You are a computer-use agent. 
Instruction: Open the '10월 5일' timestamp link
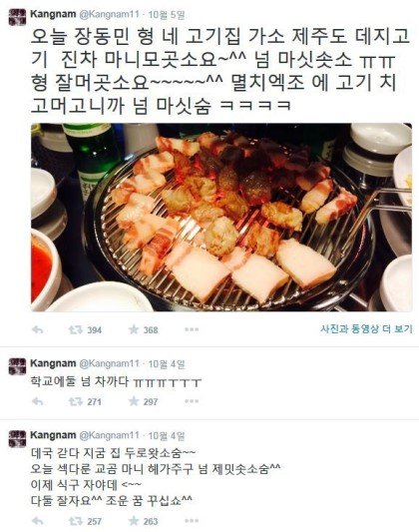point(167,15)
